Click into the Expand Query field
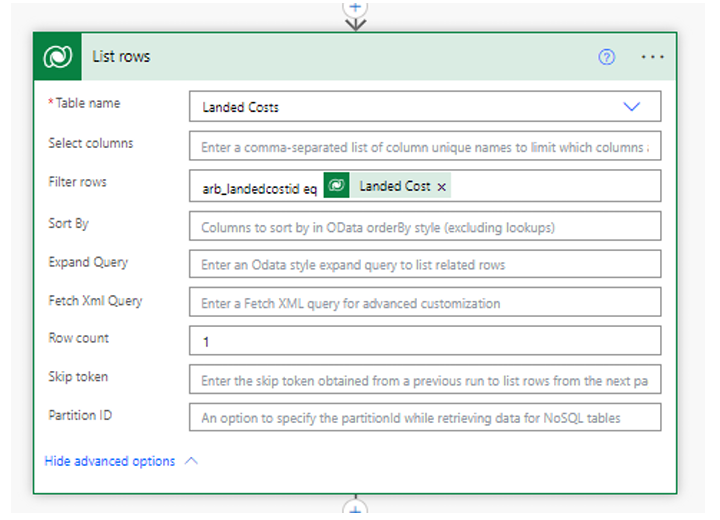This screenshot has height=520, width=720. [x=425, y=264]
